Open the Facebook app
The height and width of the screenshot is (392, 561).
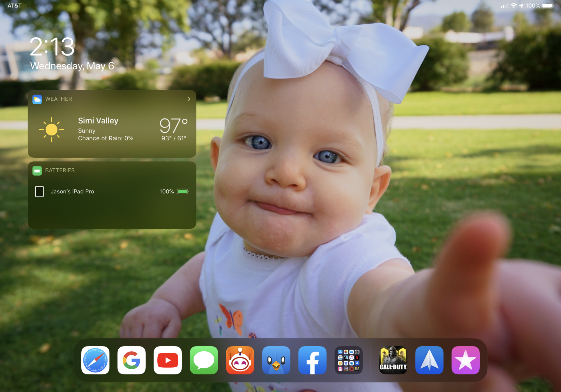coord(312,360)
